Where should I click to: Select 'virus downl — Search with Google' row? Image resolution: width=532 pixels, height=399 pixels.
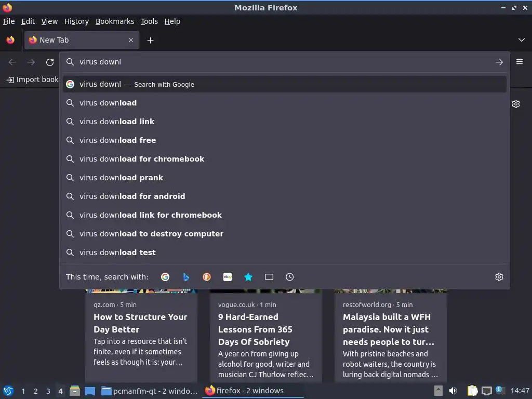(x=285, y=84)
